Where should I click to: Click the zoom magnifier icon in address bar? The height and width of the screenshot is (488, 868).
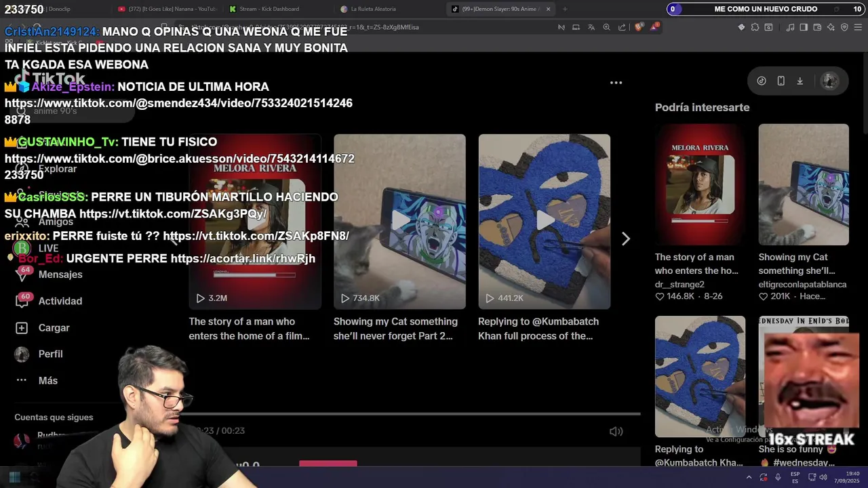coord(606,27)
